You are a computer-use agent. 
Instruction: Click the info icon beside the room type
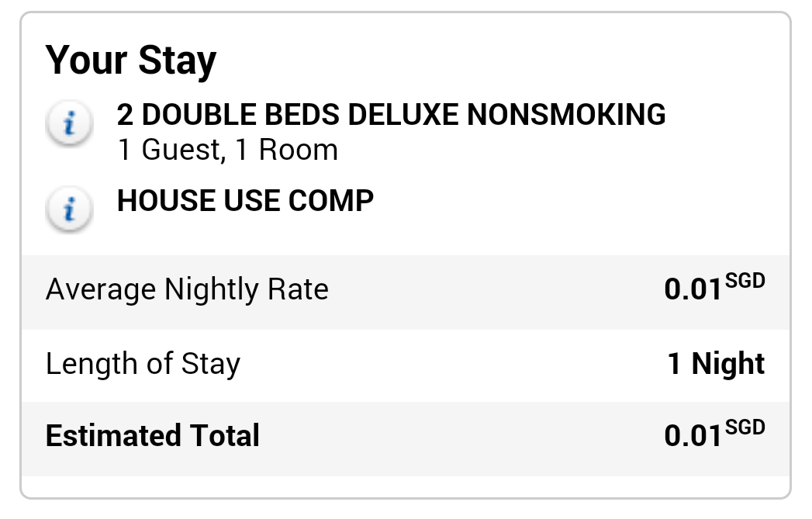pos(70,124)
